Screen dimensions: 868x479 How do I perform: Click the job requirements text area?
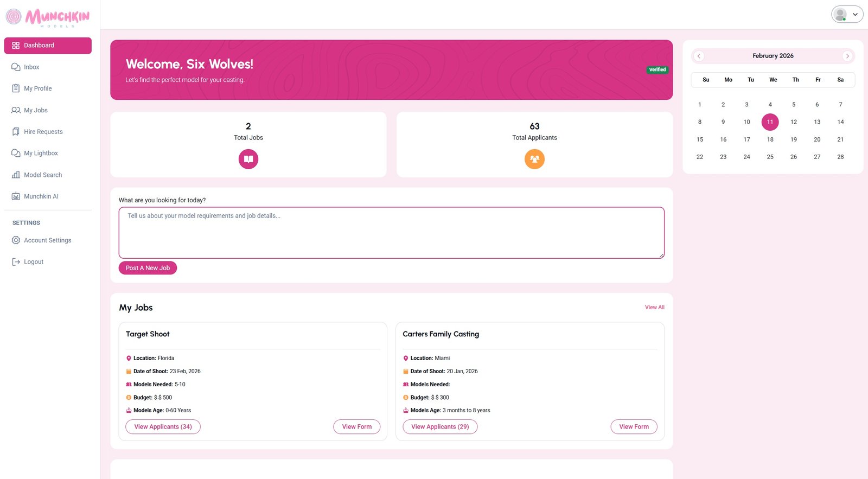click(391, 232)
